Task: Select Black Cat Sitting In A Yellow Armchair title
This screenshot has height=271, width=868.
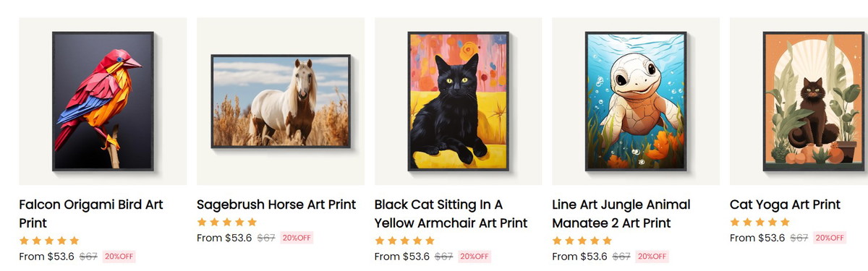Action: pos(451,214)
